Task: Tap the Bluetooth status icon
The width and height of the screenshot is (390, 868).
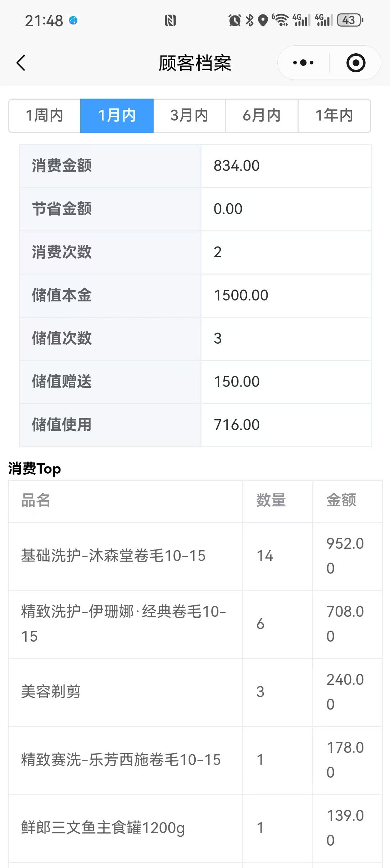Action: coord(249,20)
